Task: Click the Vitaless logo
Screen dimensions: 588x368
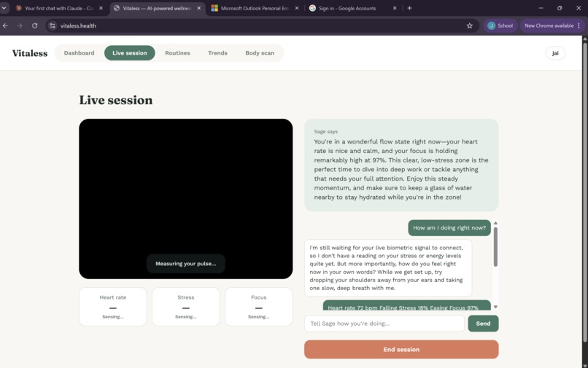Action: click(30, 53)
